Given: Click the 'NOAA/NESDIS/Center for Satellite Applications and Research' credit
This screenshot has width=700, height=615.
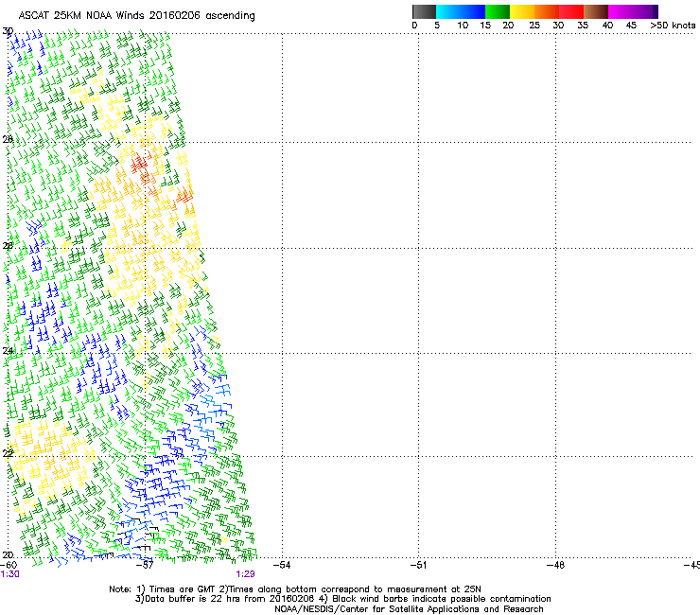Looking at the screenshot, I should (x=409, y=609).
